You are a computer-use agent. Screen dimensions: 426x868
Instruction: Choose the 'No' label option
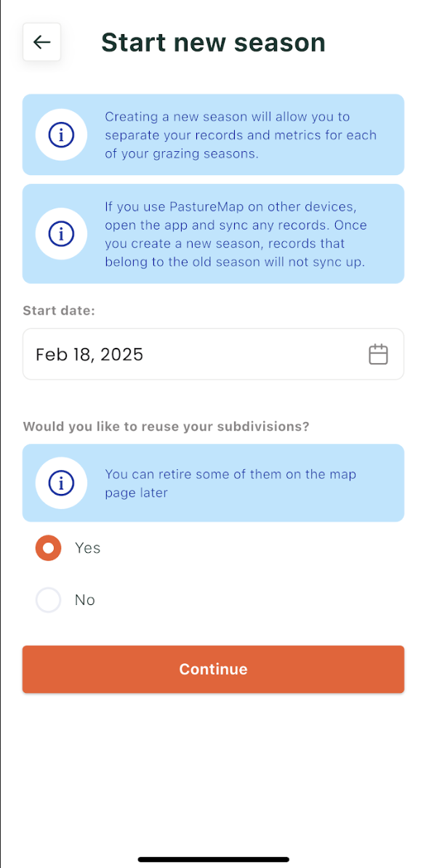(85, 600)
